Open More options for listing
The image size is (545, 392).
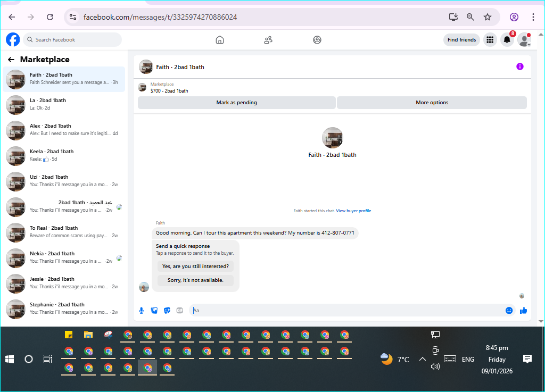(x=432, y=103)
